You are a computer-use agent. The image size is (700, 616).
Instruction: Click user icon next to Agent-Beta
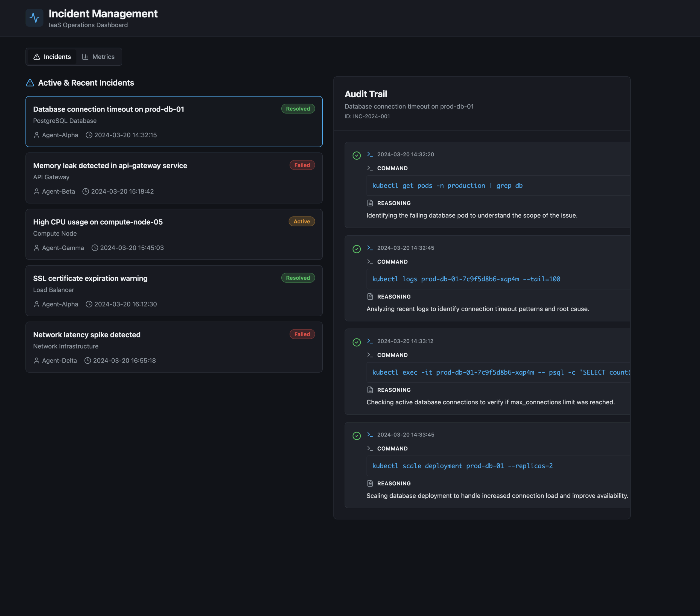pos(37,191)
